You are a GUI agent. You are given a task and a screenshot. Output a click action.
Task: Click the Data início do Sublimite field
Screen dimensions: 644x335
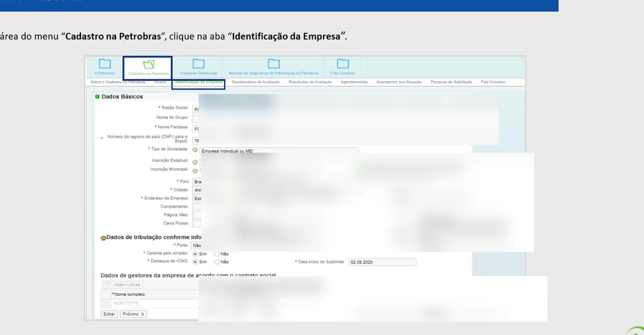(x=382, y=262)
